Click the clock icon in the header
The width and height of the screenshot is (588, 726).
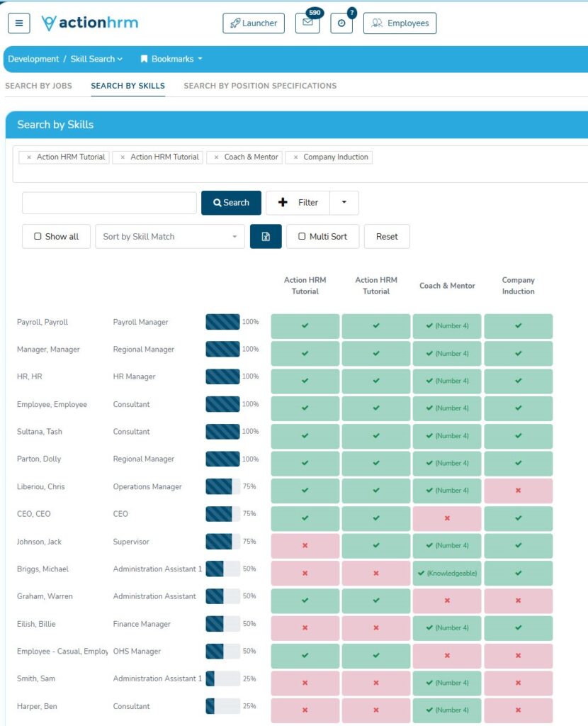[x=341, y=23]
